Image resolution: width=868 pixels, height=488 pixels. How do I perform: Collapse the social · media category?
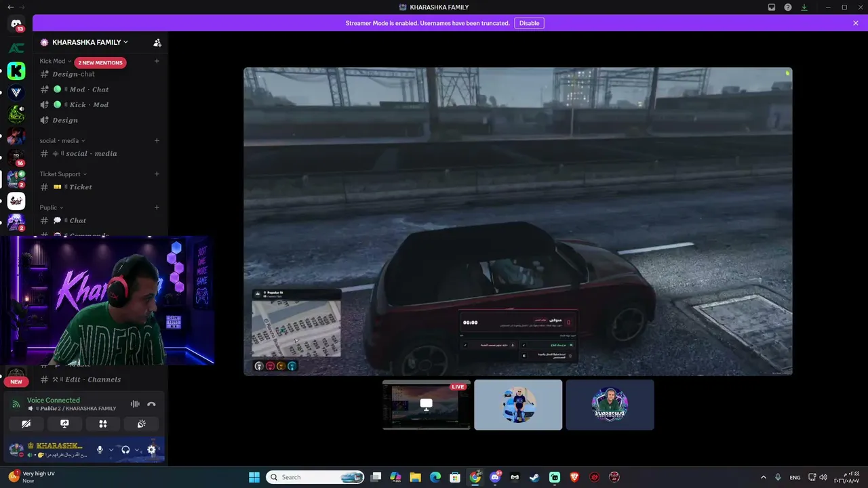[x=62, y=140]
